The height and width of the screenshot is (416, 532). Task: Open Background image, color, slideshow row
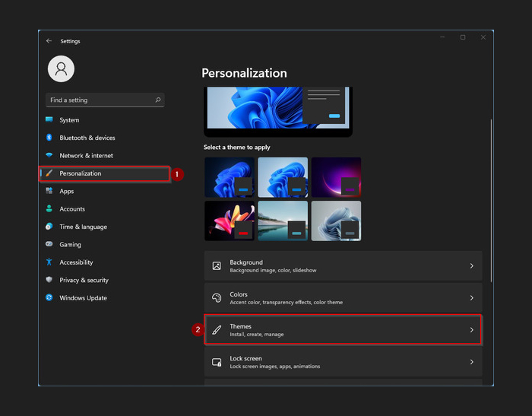343,266
